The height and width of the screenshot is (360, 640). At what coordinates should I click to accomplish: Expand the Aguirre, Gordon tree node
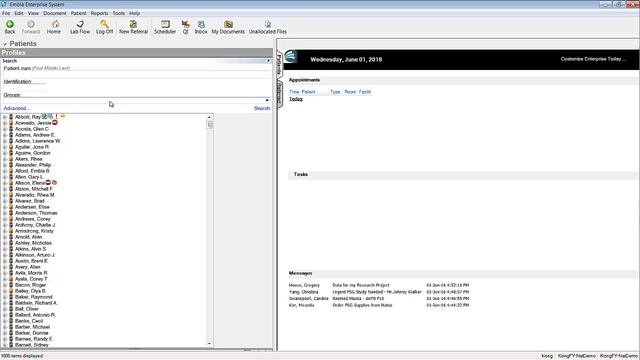coord(5,153)
